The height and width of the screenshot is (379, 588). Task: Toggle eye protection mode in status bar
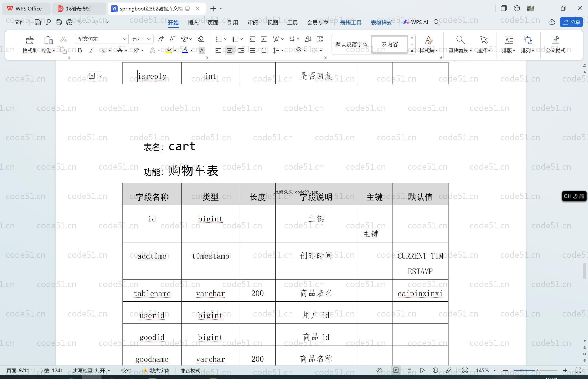pos(379,370)
